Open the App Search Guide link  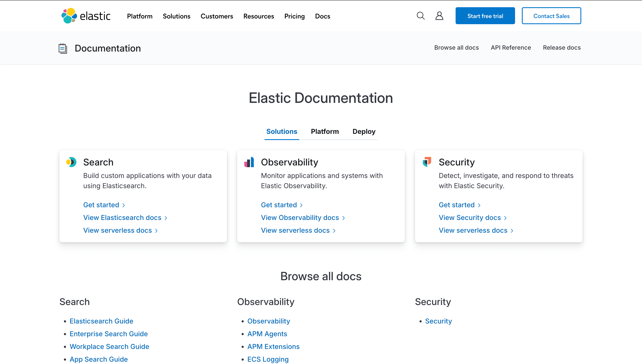pos(99,359)
